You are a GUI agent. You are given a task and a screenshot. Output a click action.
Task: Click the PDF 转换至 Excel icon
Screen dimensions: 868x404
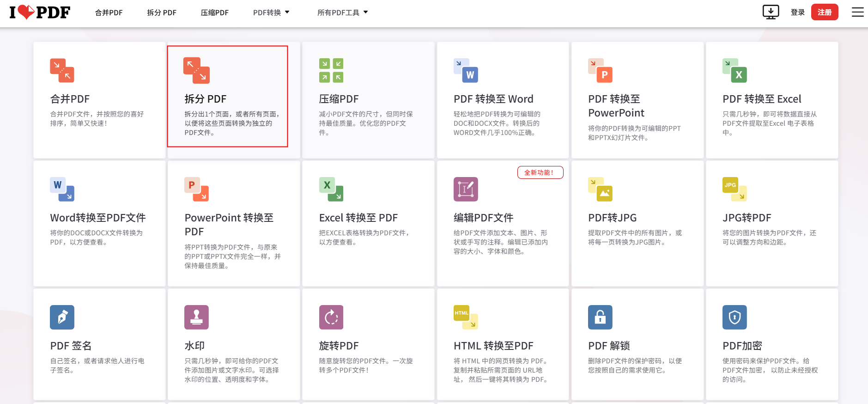734,71
